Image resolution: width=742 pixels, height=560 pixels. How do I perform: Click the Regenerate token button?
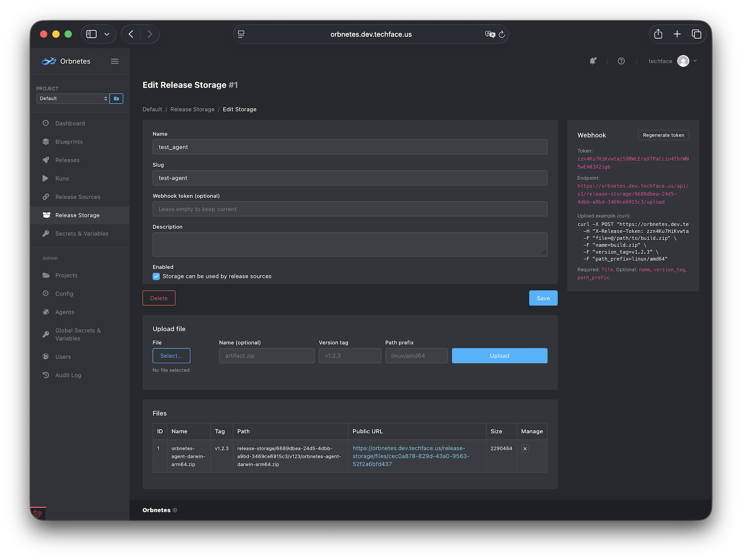click(663, 135)
